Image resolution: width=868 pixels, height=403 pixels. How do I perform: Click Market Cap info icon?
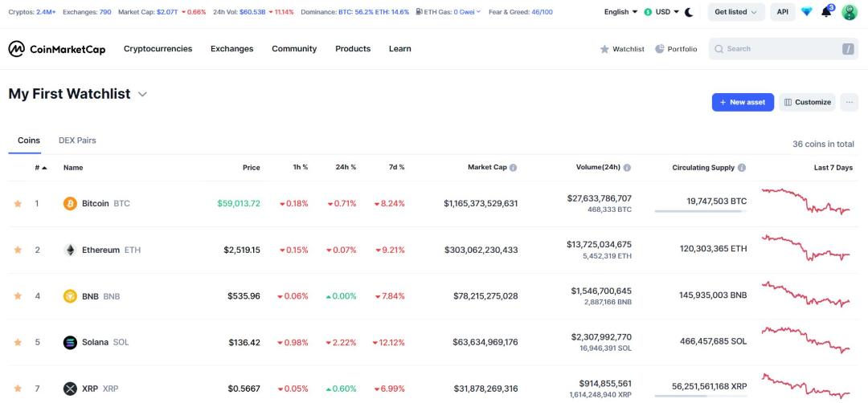point(513,168)
